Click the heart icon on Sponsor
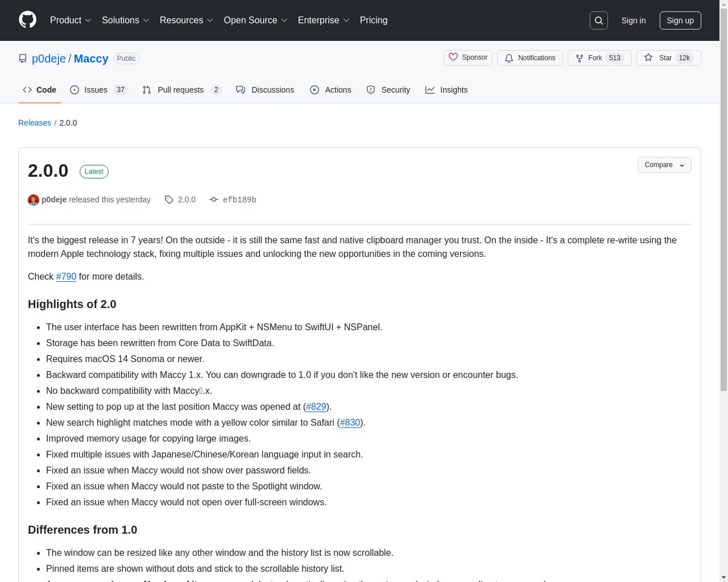The height and width of the screenshot is (582, 728). 453,57
